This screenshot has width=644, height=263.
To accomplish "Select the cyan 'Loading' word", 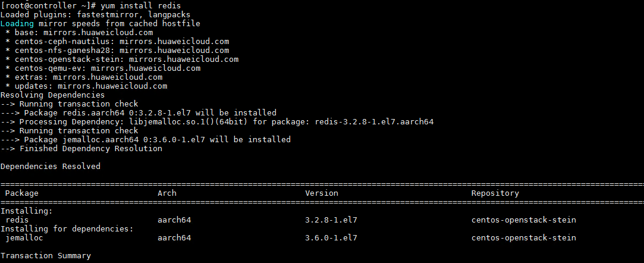I will (x=17, y=23).
